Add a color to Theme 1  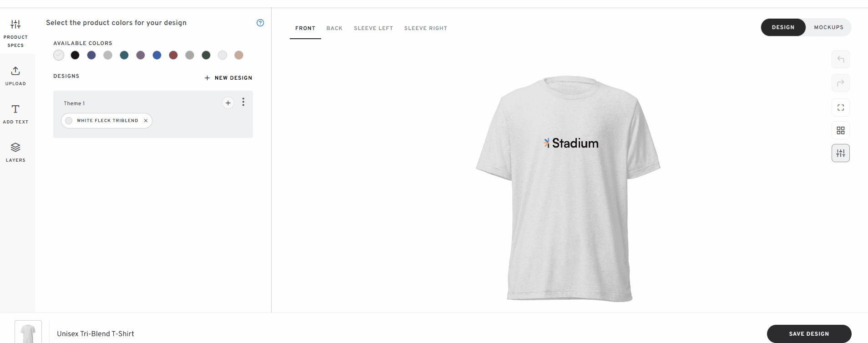point(228,103)
